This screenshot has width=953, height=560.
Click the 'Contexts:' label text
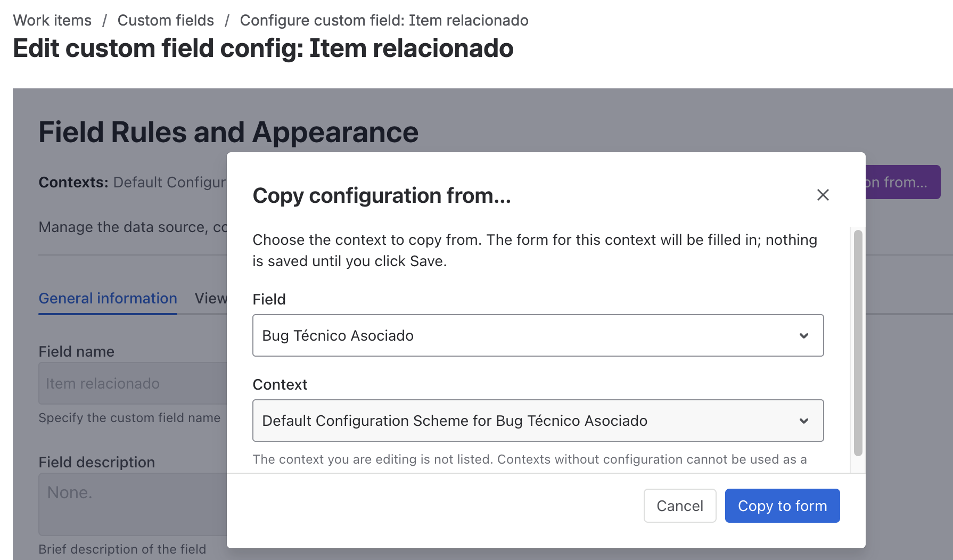73,182
